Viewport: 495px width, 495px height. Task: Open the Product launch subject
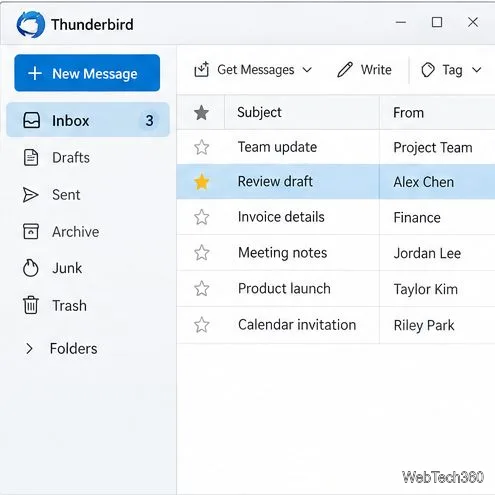coord(284,289)
